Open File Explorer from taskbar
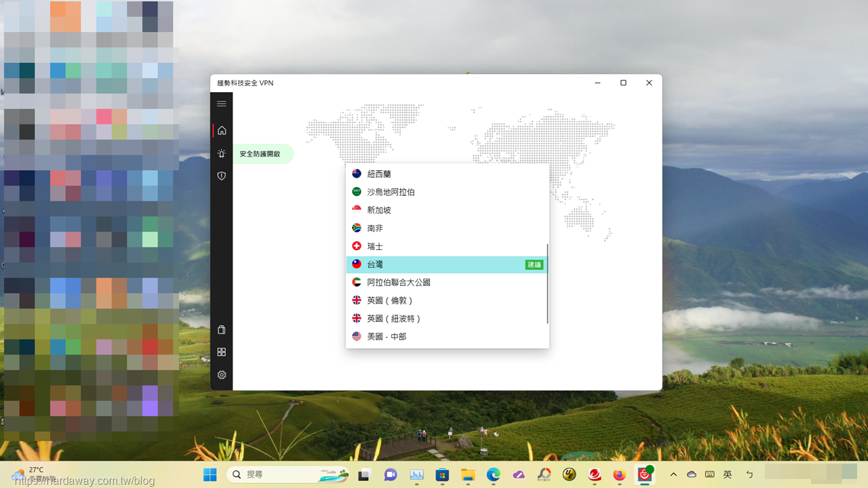Image resolution: width=868 pixels, height=488 pixels. pos(467,475)
